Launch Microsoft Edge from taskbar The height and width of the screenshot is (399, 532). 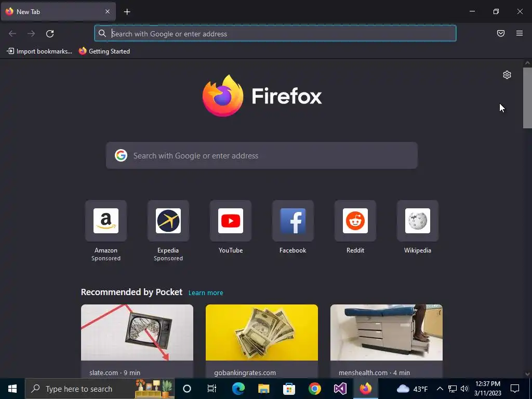[x=238, y=389]
